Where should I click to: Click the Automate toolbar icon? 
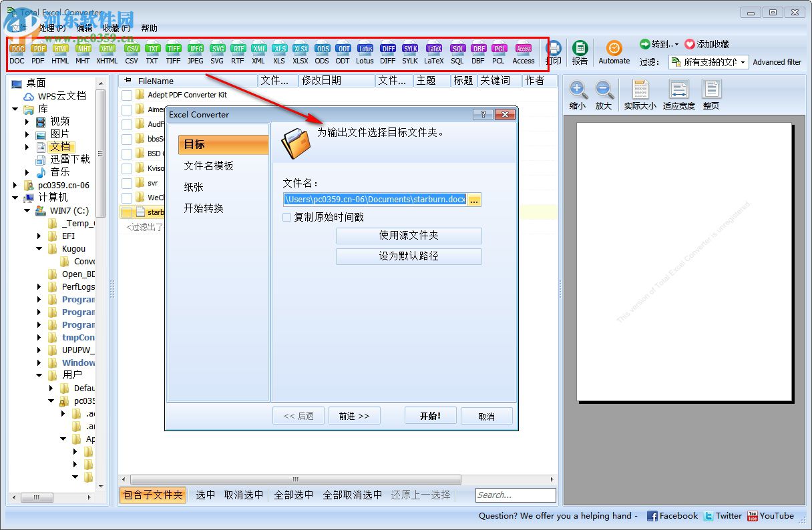[x=614, y=50]
